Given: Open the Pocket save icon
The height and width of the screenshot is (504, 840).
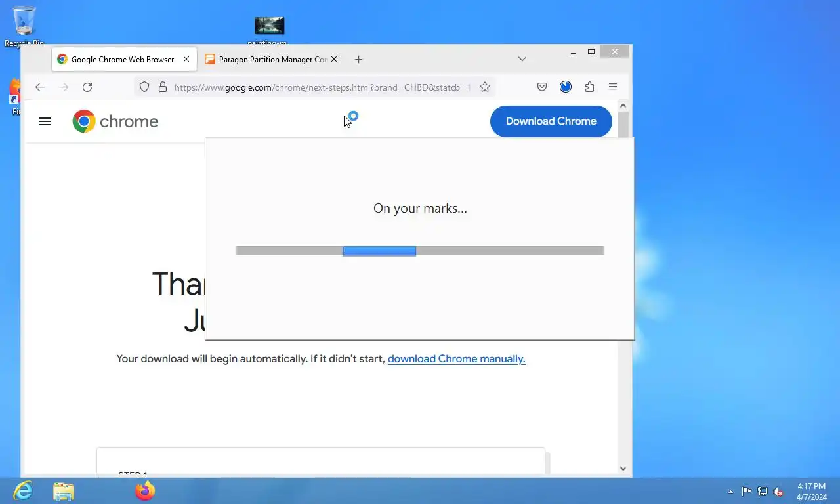Looking at the screenshot, I should click(542, 87).
